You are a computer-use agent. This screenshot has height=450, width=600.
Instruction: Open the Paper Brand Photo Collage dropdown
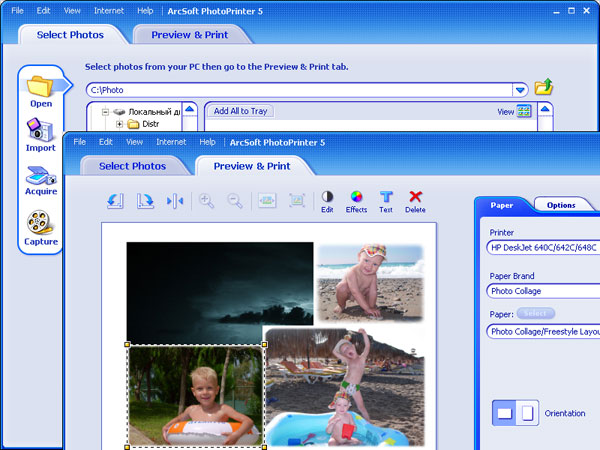pyautogui.click(x=543, y=291)
